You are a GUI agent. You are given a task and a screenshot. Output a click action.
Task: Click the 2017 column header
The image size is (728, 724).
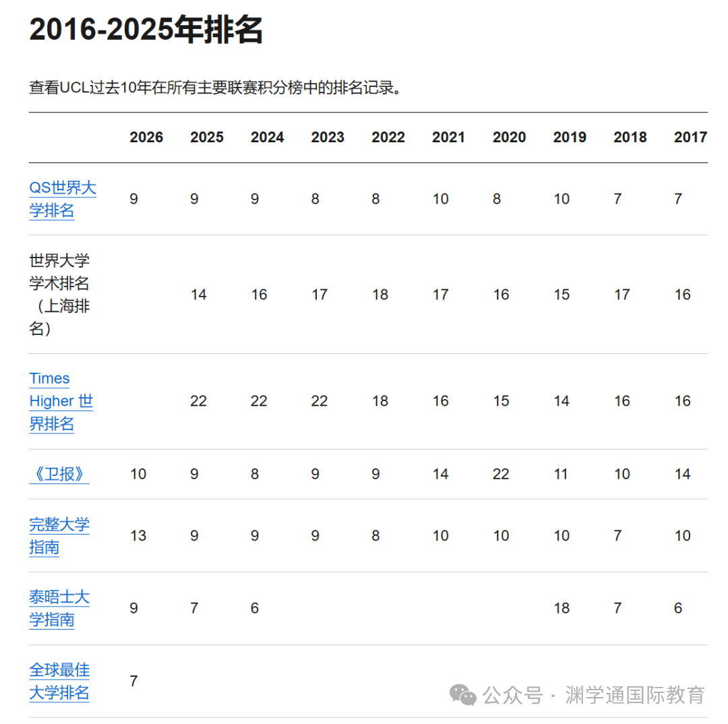690,138
